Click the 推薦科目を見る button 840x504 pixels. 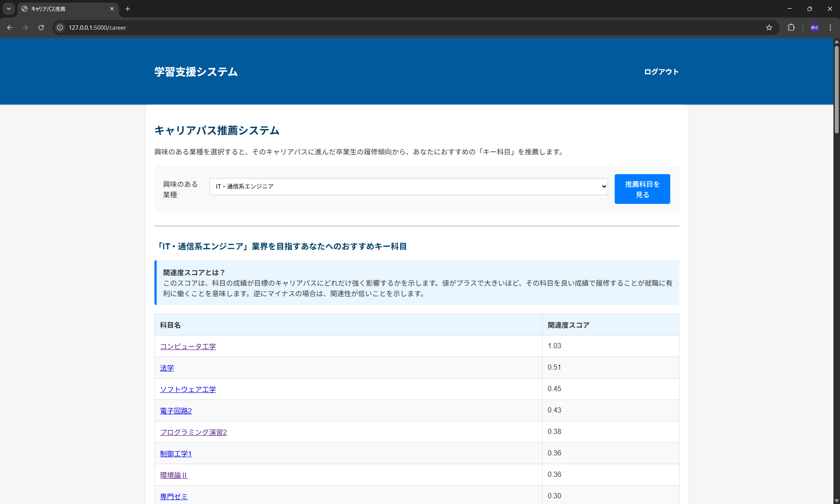click(x=642, y=189)
